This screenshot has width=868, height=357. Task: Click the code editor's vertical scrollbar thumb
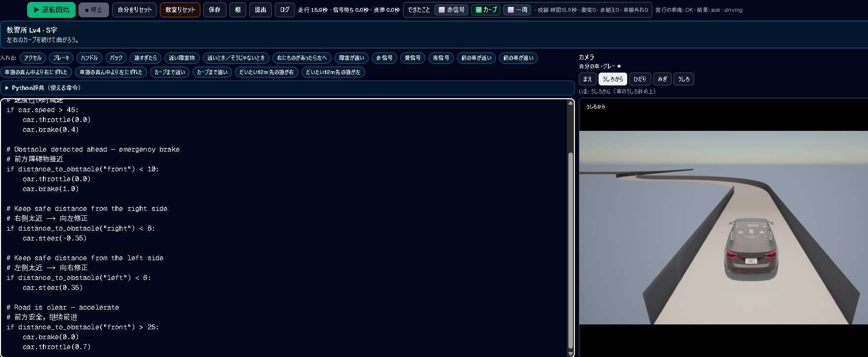pyautogui.click(x=571, y=250)
